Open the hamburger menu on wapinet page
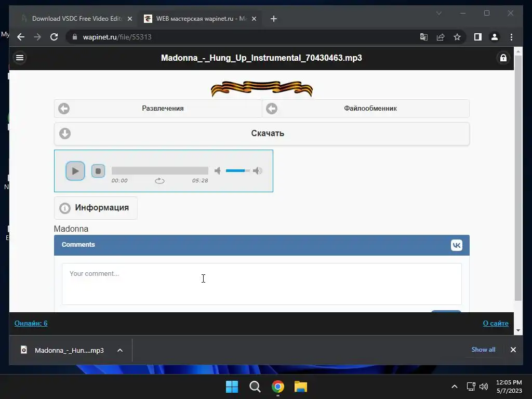The height and width of the screenshot is (399, 532). 20,58
